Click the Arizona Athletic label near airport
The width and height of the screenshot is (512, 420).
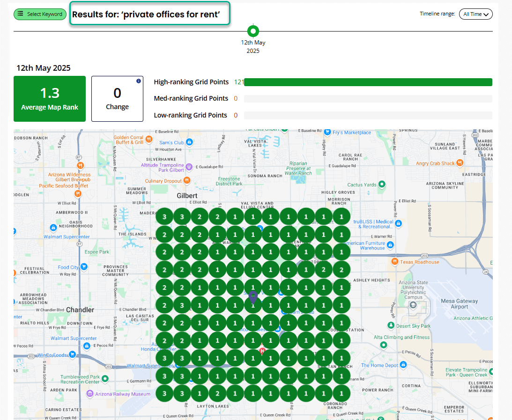click(x=473, y=318)
